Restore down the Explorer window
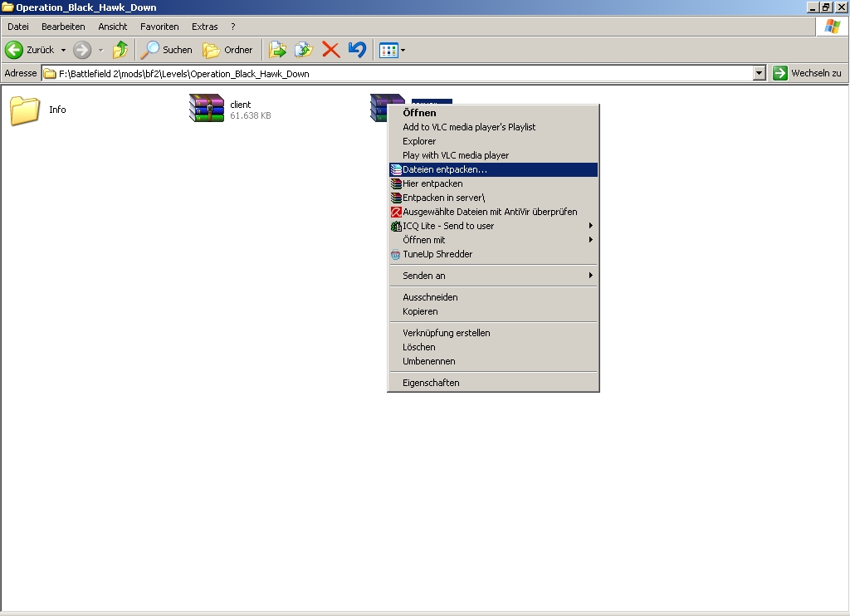The image size is (850, 616). pyautogui.click(x=827, y=7)
